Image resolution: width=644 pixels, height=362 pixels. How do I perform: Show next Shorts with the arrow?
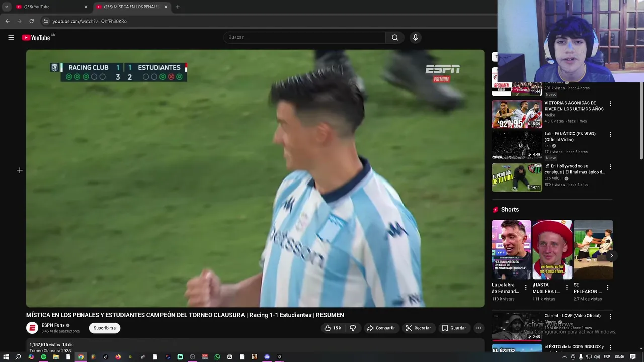coord(611,256)
